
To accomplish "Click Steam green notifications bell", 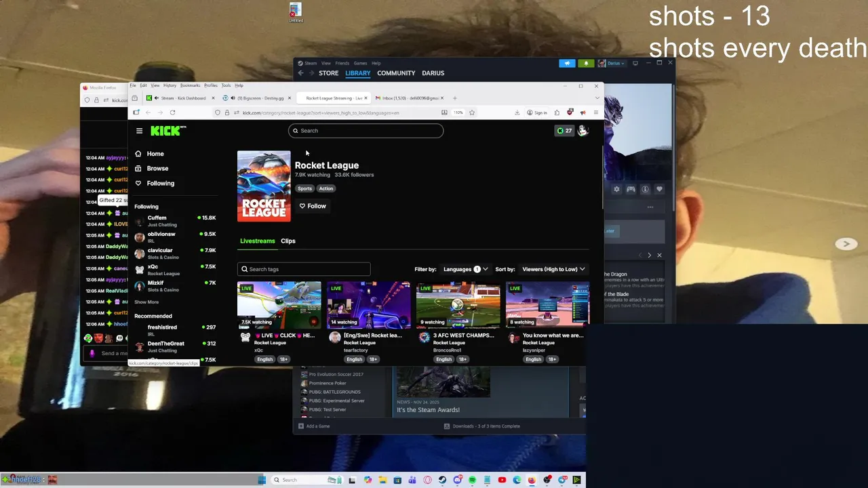I will (586, 63).
